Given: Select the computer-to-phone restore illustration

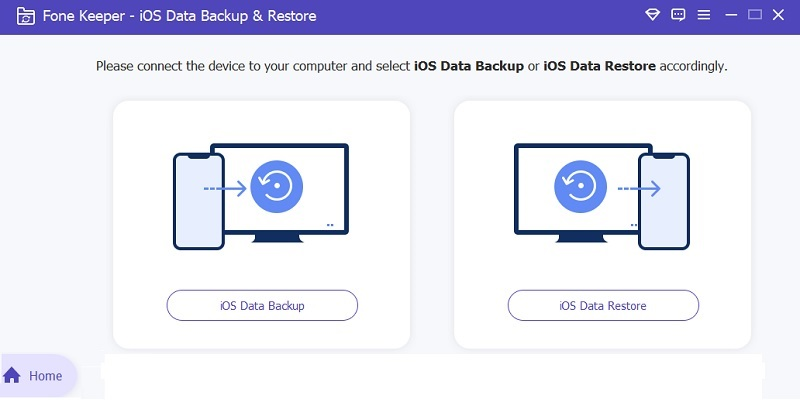Looking at the screenshot, I should click(x=602, y=196).
